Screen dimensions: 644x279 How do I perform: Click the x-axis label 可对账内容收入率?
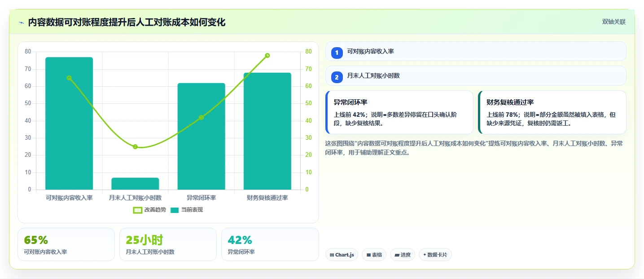69,198
